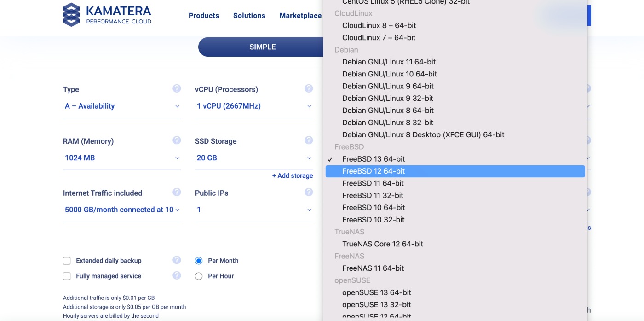The image size is (644, 321).
Task: Click the help icon next to Fully managed service
Action: click(177, 275)
